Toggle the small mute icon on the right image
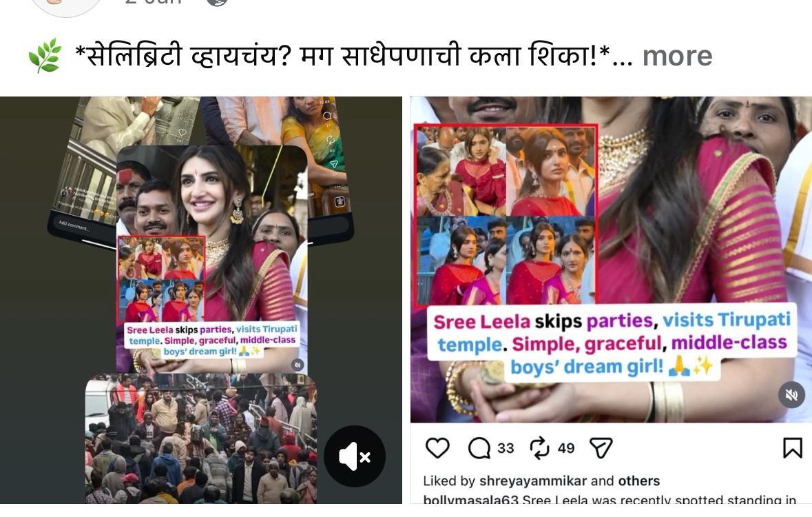This screenshot has width=812, height=517. [791, 395]
